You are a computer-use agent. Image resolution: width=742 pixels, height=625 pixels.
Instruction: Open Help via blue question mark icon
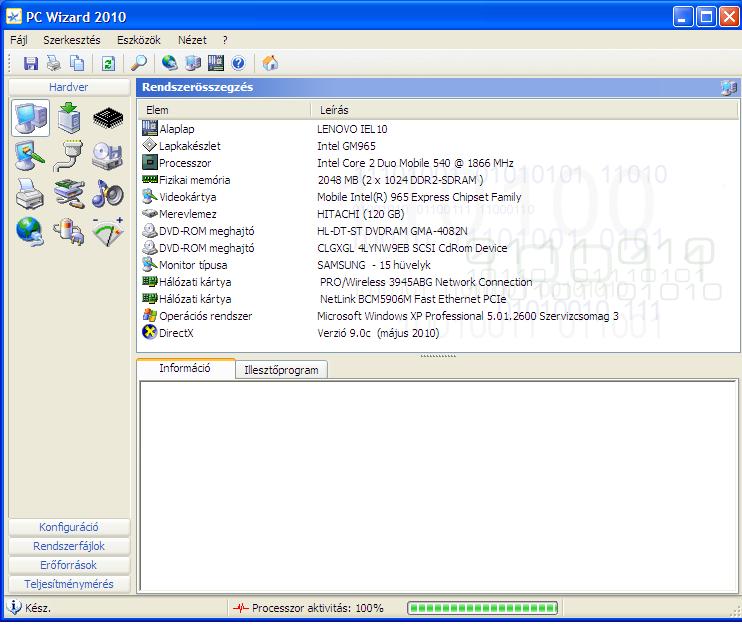238,63
